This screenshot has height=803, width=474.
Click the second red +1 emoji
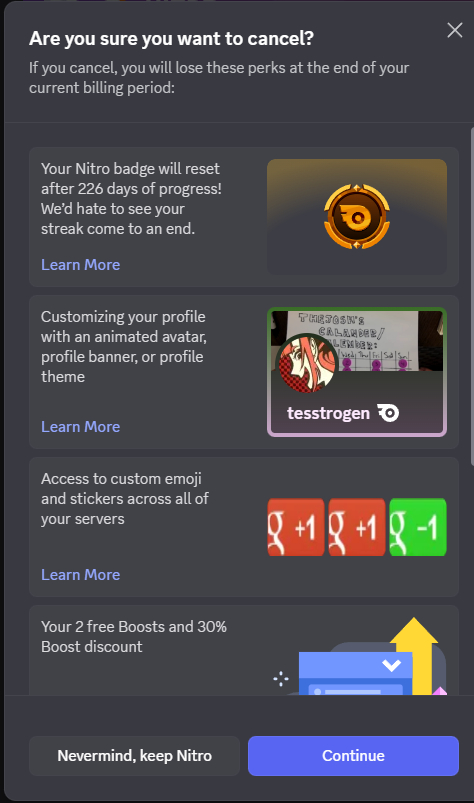pyautogui.click(x=357, y=527)
